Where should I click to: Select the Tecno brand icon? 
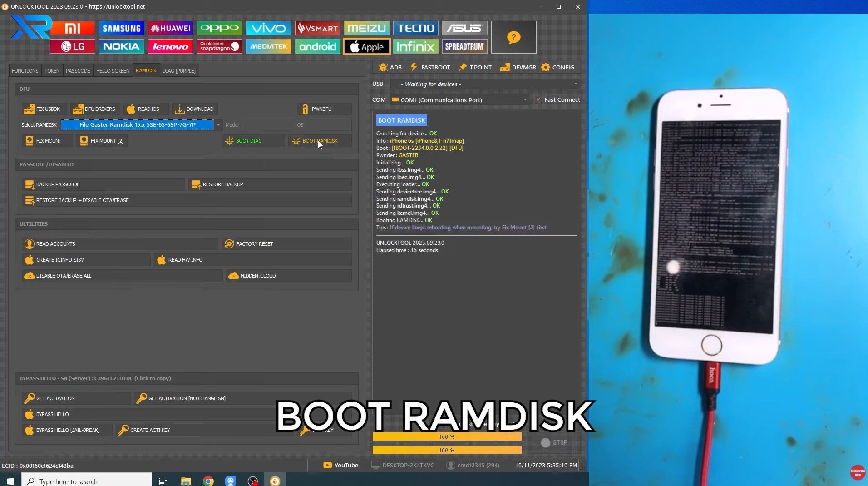point(415,28)
